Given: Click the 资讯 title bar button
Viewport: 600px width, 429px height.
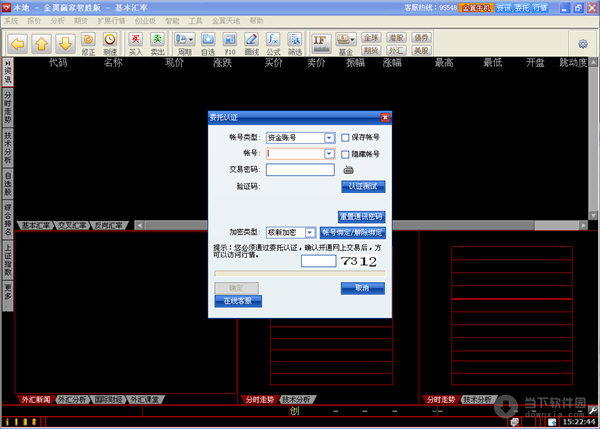Looking at the screenshot, I should pyautogui.click(x=504, y=8).
